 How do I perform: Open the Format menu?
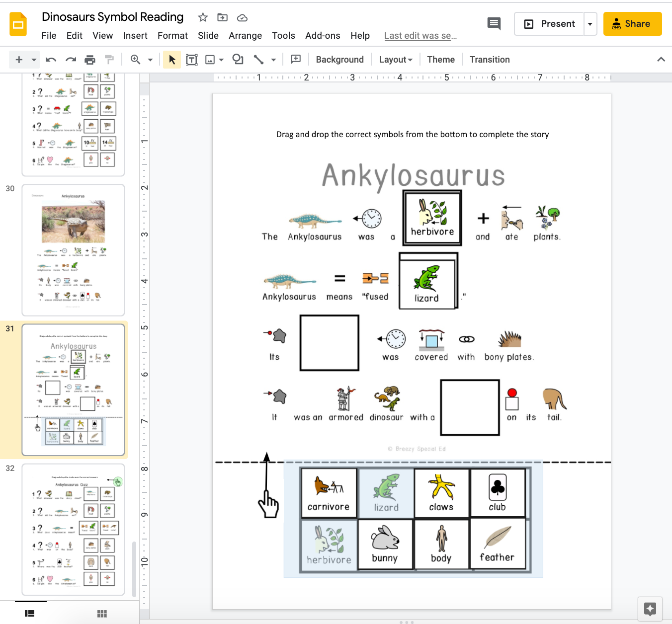172,36
